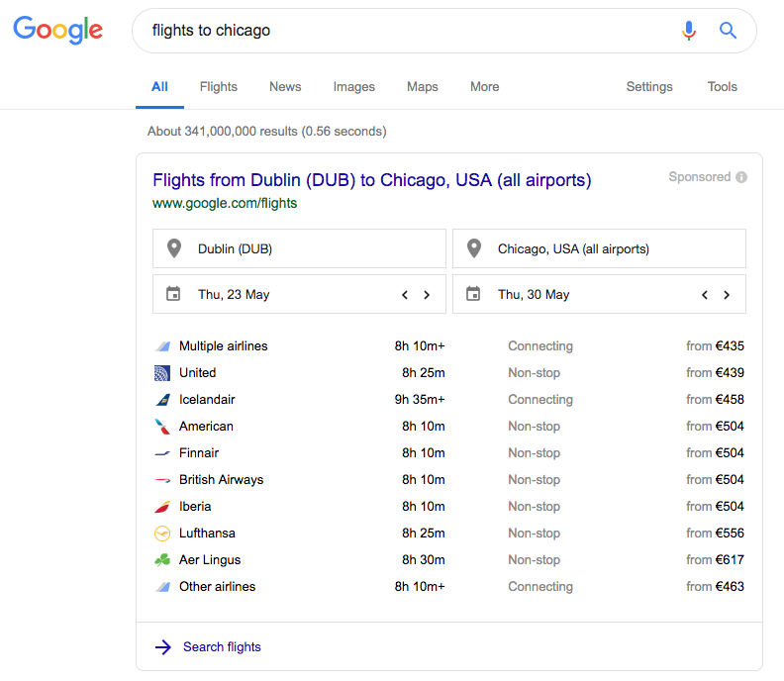Viewport: 784px width, 681px height.
Task: Click the blue search magnifier icon
Action: click(728, 31)
